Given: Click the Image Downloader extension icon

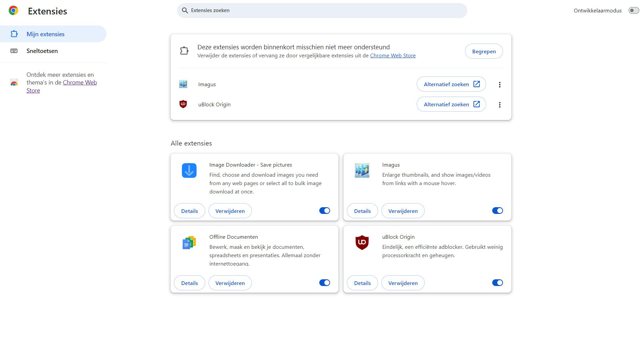Looking at the screenshot, I should 189,170.
